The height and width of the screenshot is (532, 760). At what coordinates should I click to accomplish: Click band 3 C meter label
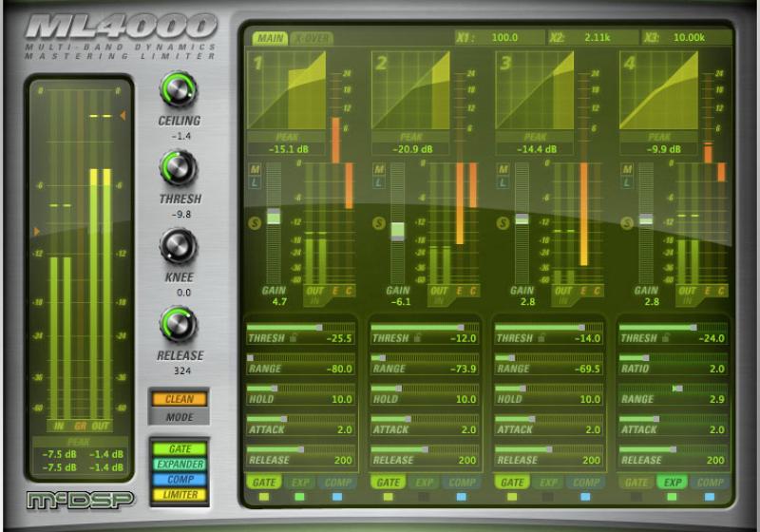tap(597, 291)
